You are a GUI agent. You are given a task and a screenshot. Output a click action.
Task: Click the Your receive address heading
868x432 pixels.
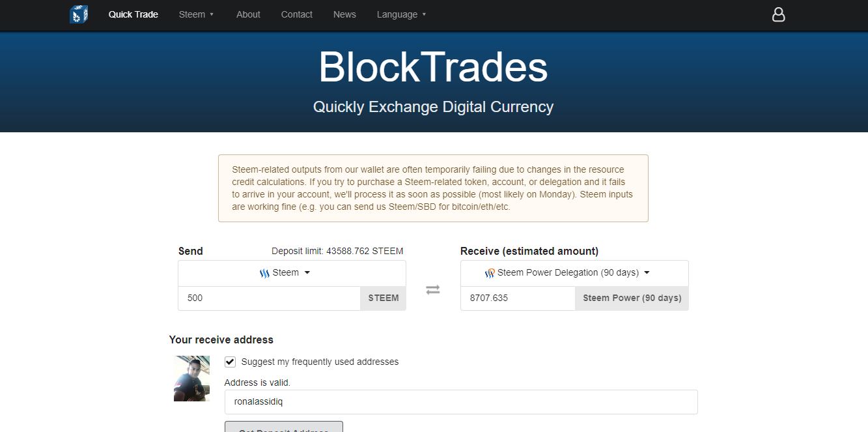click(221, 339)
